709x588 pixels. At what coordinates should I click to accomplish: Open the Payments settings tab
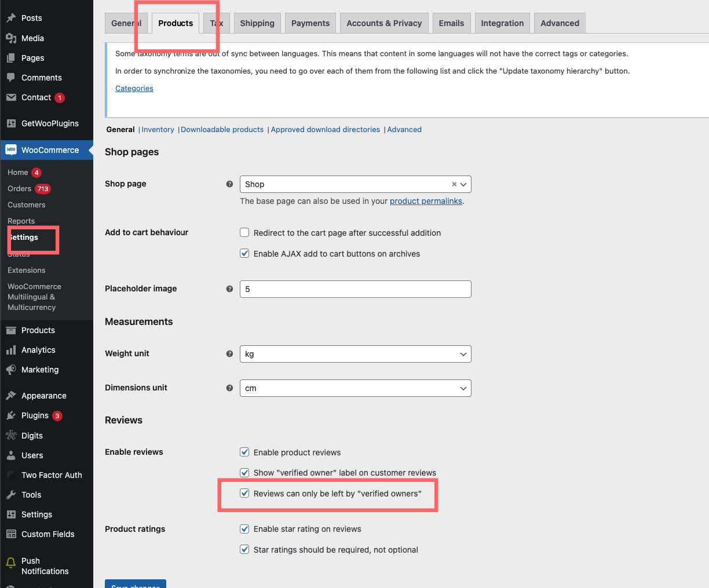click(310, 23)
